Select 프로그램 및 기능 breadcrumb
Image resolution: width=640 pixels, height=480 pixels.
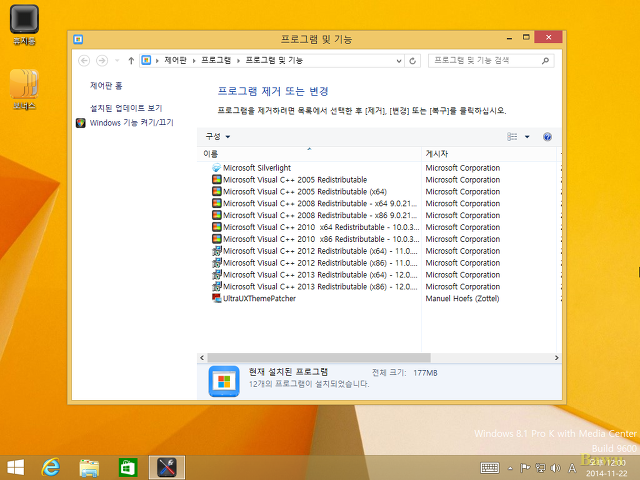click(274, 60)
